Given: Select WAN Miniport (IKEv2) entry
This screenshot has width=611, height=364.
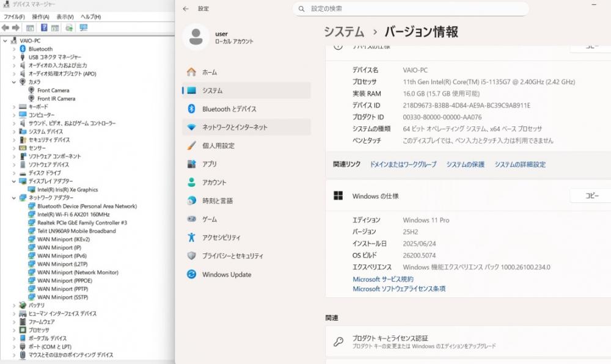Looking at the screenshot, I should 64,239.
